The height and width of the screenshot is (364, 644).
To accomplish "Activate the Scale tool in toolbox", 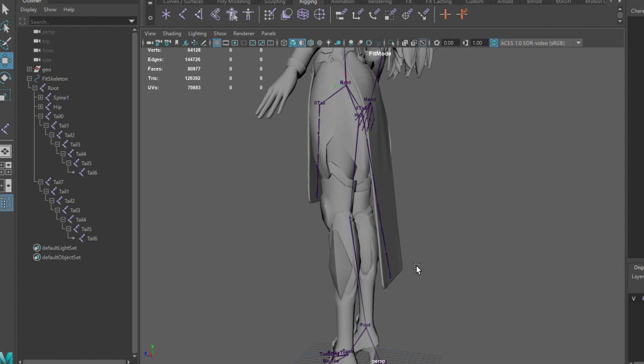I will click(x=5, y=96).
